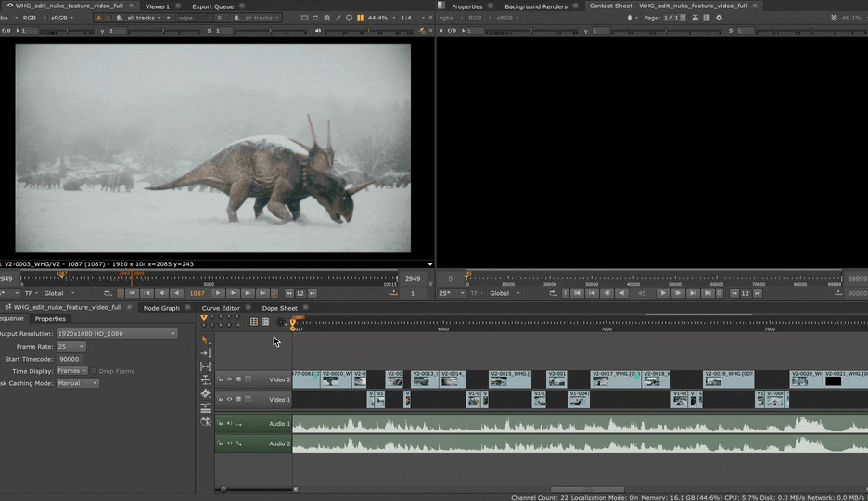Select the slip clip tool
This screenshot has width=868, height=501.
tap(205, 366)
